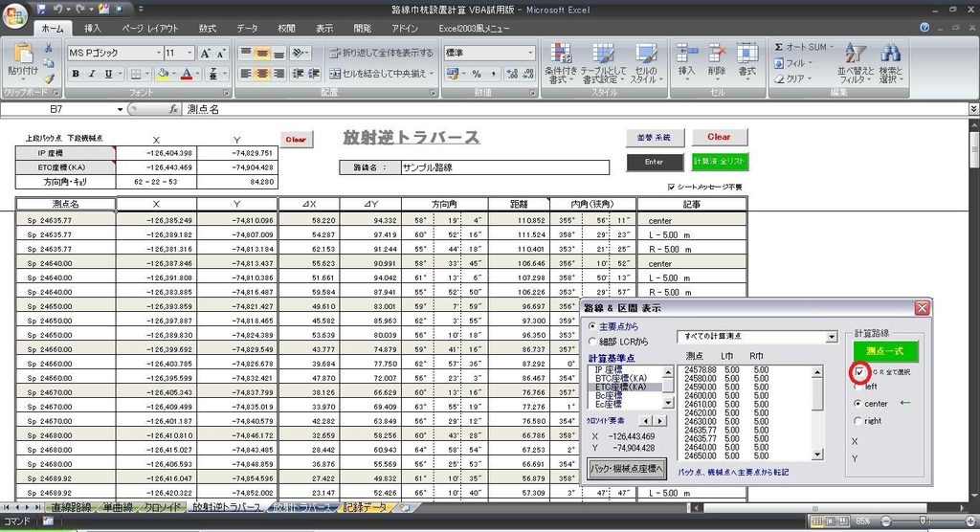Click the green 計算済 全リスト button
This screenshot has width=980, height=532.
pos(720,162)
